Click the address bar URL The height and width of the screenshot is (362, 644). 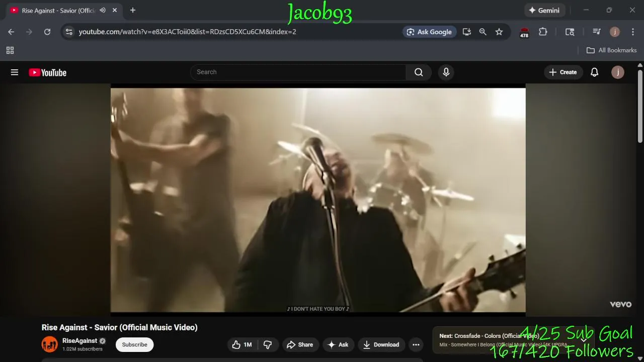click(x=187, y=32)
